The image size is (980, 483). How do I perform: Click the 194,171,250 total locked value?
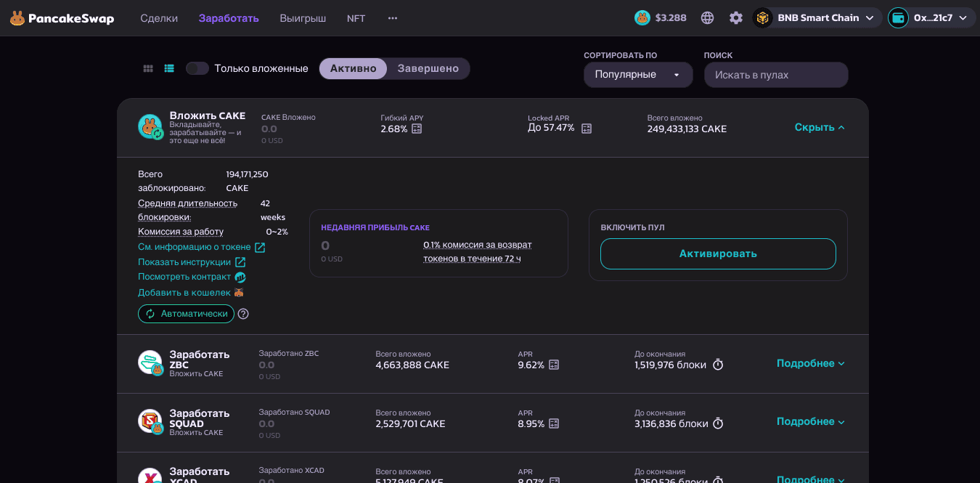[247, 174]
